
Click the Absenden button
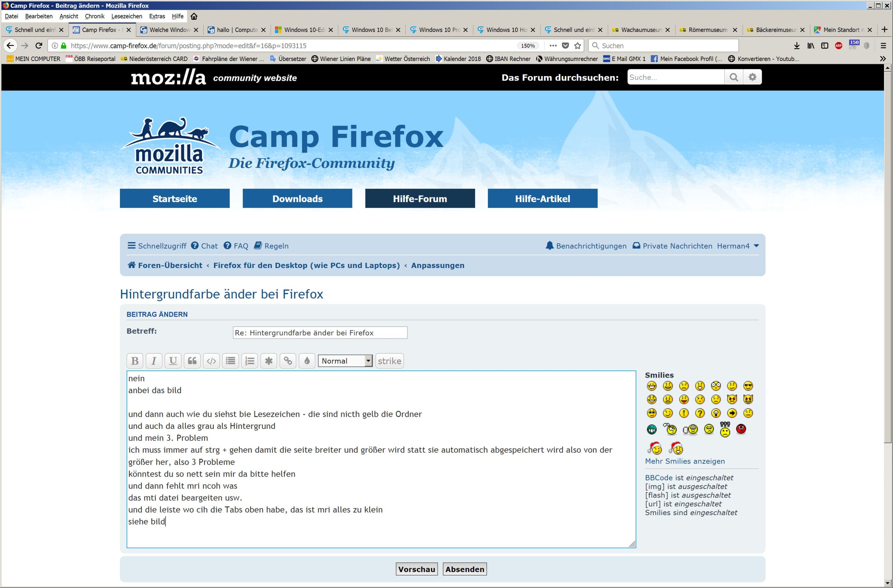click(x=465, y=569)
